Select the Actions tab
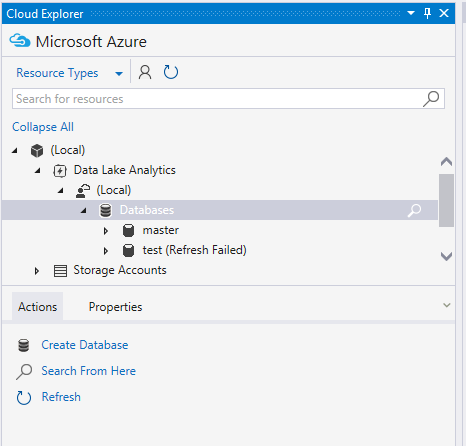Viewport: 466px width, 446px height. (x=38, y=307)
